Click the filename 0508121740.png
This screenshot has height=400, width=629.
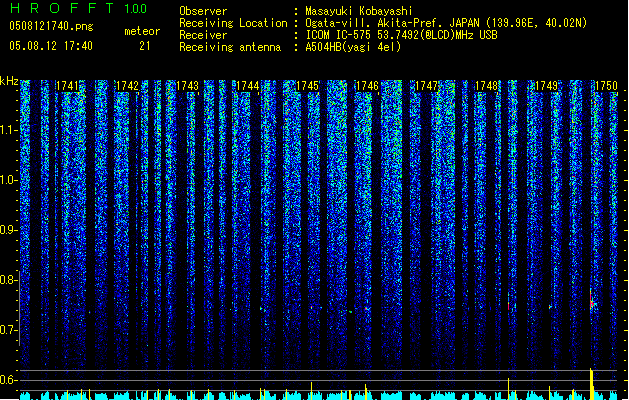51,26
